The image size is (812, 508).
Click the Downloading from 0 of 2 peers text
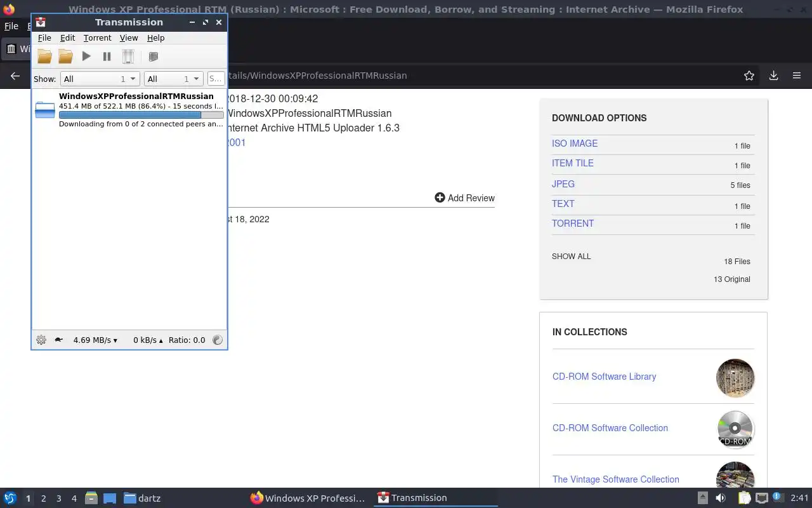[141, 124]
